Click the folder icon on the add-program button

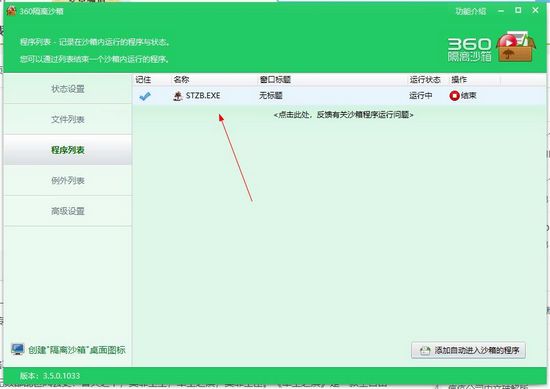click(425, 350)
